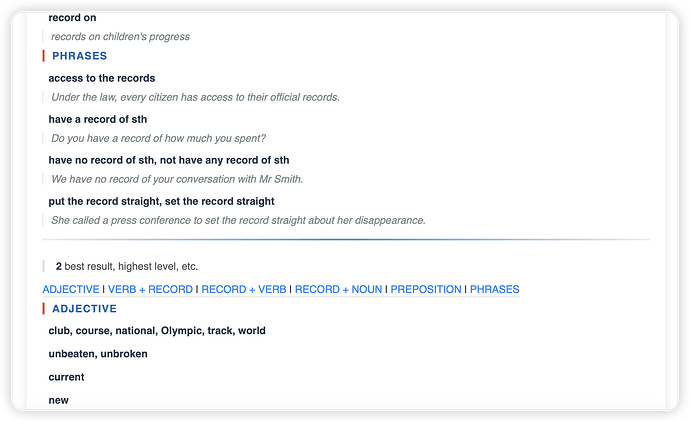Click the ADJECTIVE link in the navigation row
The image size is (690, 421).
point(70,289)
